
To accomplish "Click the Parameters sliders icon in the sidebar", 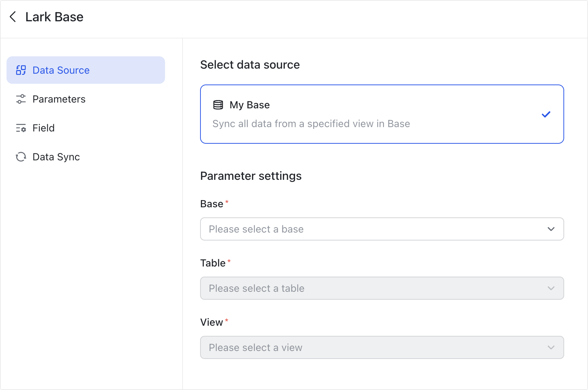I will click(x=21, y=99).
